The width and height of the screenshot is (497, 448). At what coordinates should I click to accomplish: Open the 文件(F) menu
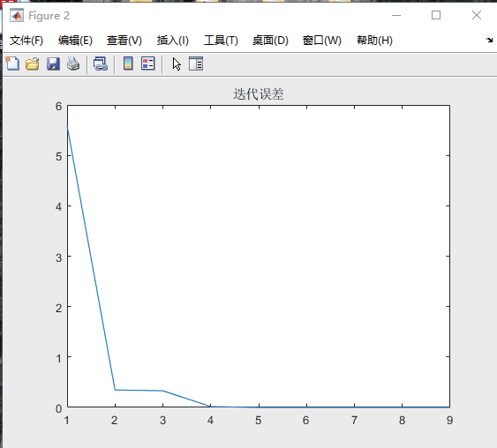click(26, 41)
